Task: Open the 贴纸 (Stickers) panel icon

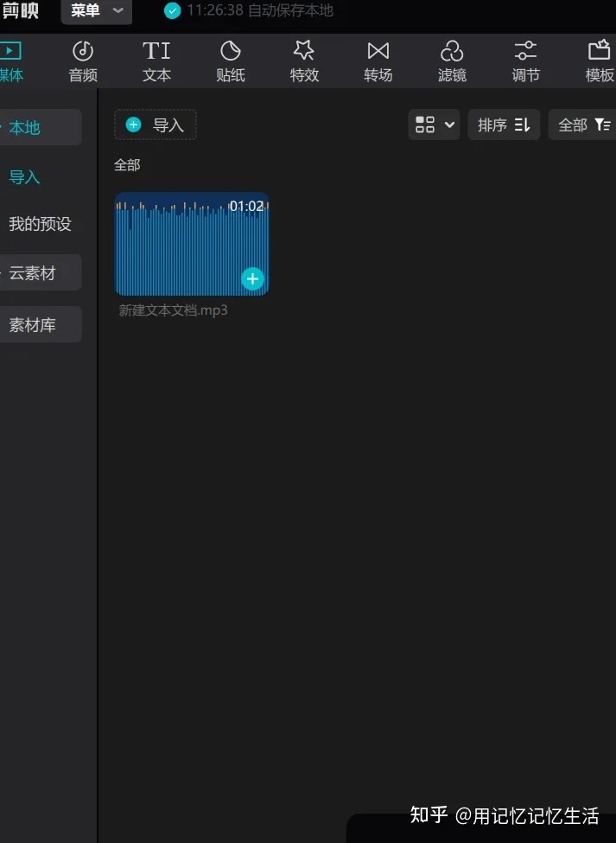Action: coord(230,51)
